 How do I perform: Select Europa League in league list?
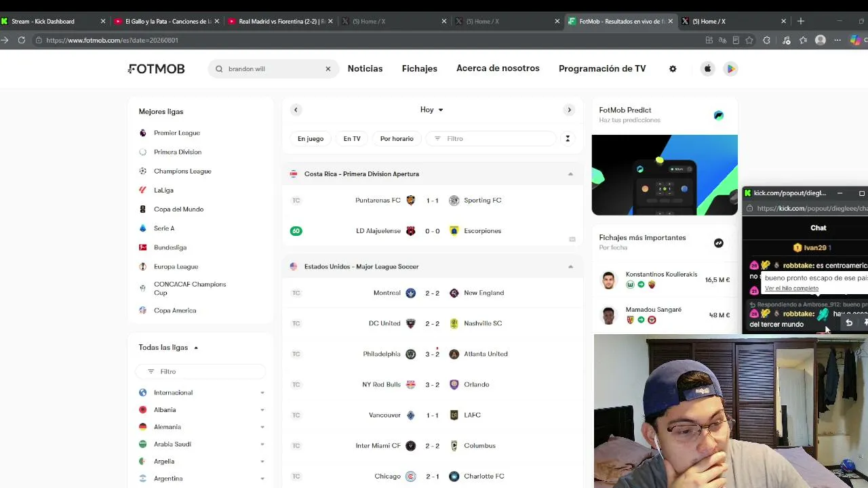click(x=176, y=266)
